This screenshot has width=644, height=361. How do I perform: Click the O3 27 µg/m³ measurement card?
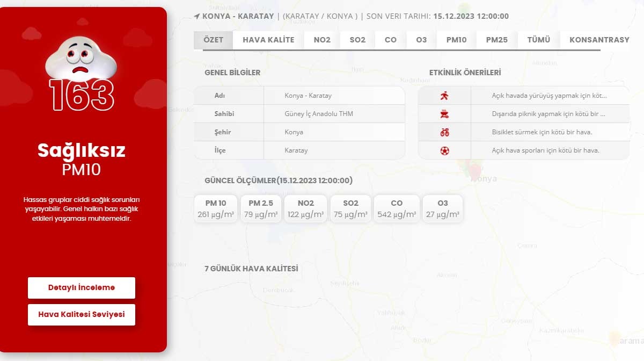coord(442,209)
